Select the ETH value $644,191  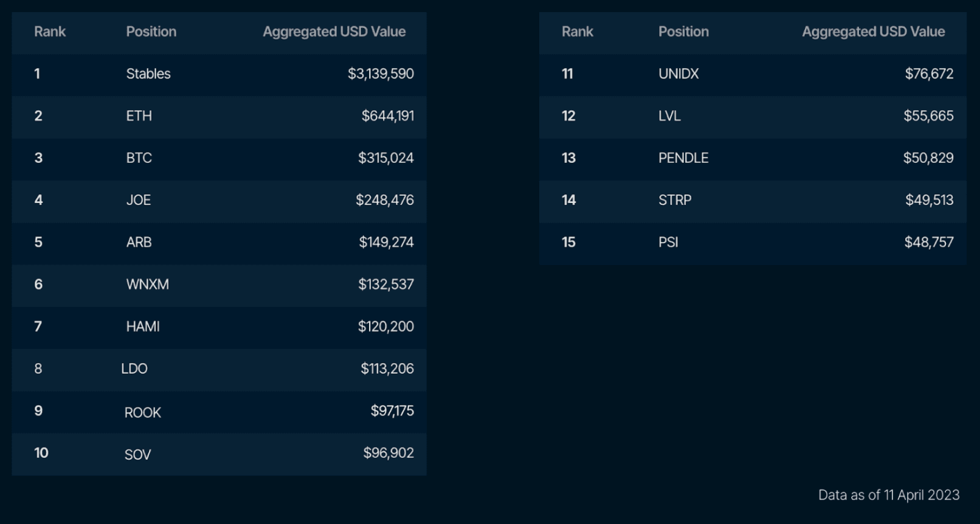[x=387, y=115]
